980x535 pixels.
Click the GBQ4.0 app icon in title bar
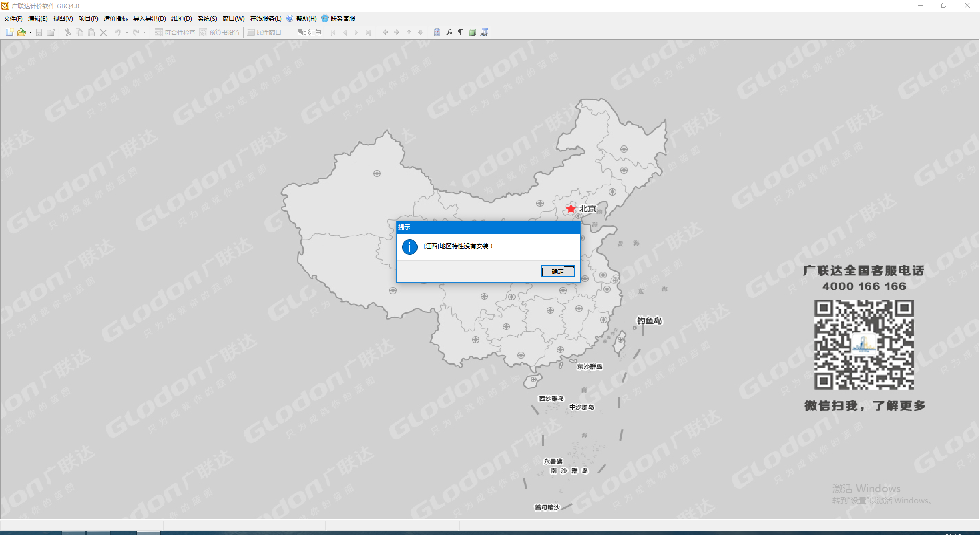(x=5, y=6)
